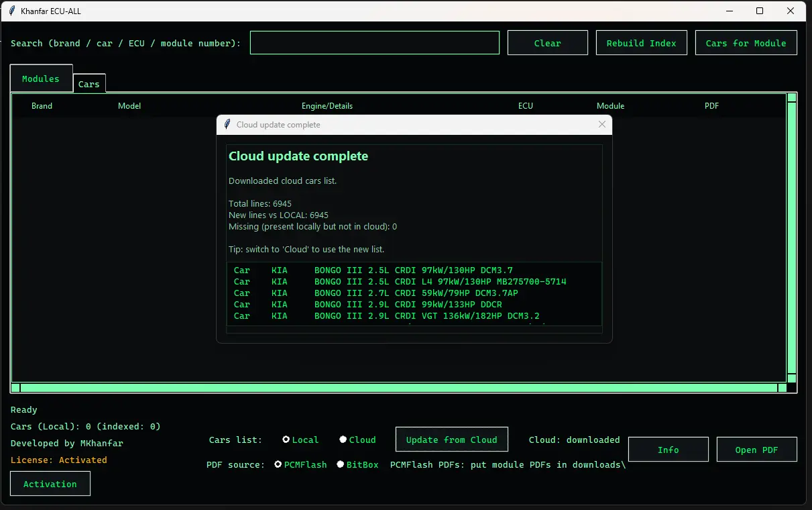Select PCMFlash as PDF source
The image size is (812, 510).
pyautogui.click(x=278, y=464)
